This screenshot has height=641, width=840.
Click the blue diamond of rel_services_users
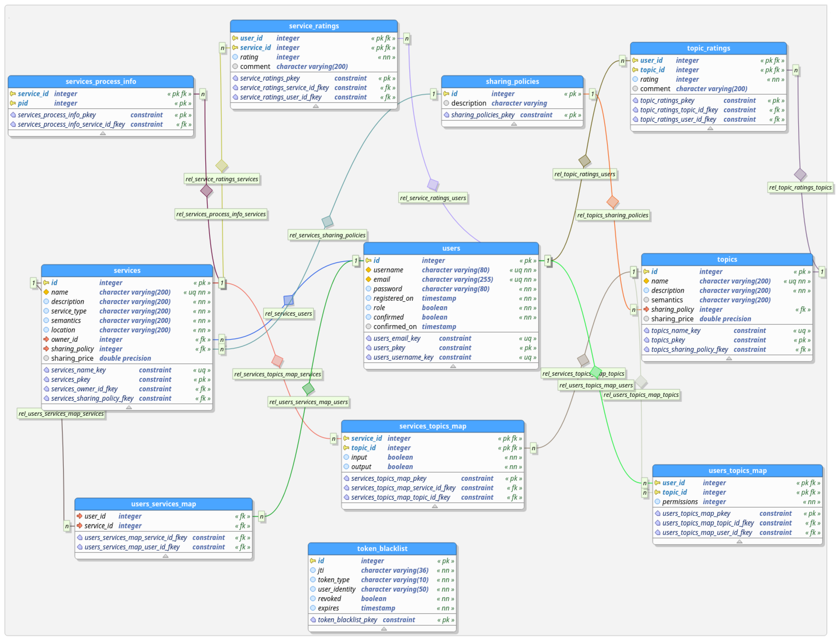pyautogui.click(x=288, y=300)
